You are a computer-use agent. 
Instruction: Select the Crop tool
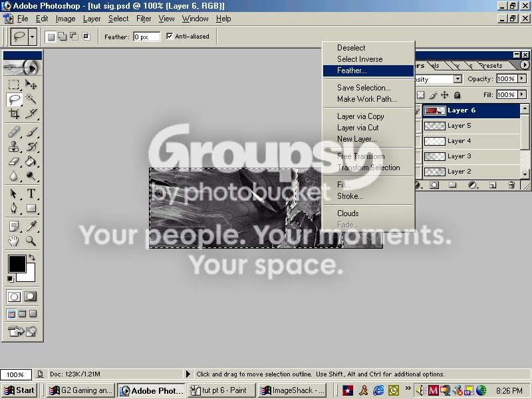click(13, 114)
